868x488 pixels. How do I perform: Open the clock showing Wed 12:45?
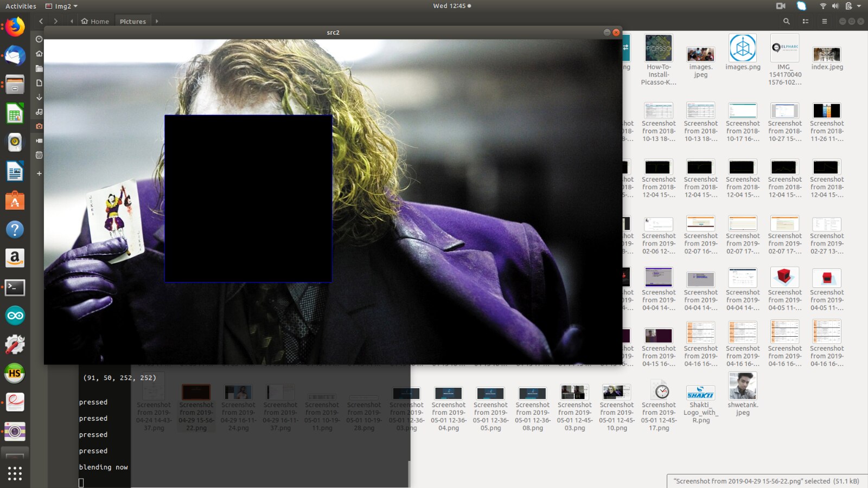point(451,6)
